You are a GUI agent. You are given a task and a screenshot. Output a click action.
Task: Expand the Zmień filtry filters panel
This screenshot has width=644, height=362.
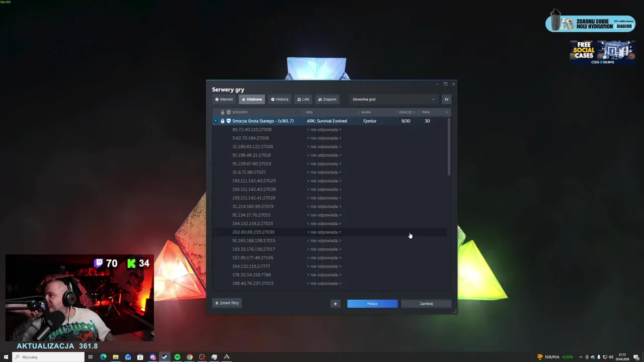click(x=227, y=303)
